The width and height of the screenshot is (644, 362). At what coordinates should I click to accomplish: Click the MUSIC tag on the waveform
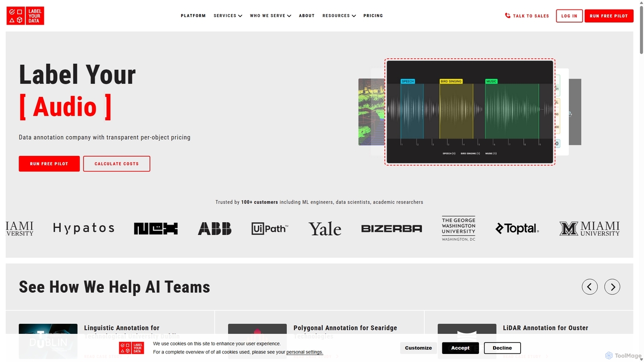[x=491, y=81]
